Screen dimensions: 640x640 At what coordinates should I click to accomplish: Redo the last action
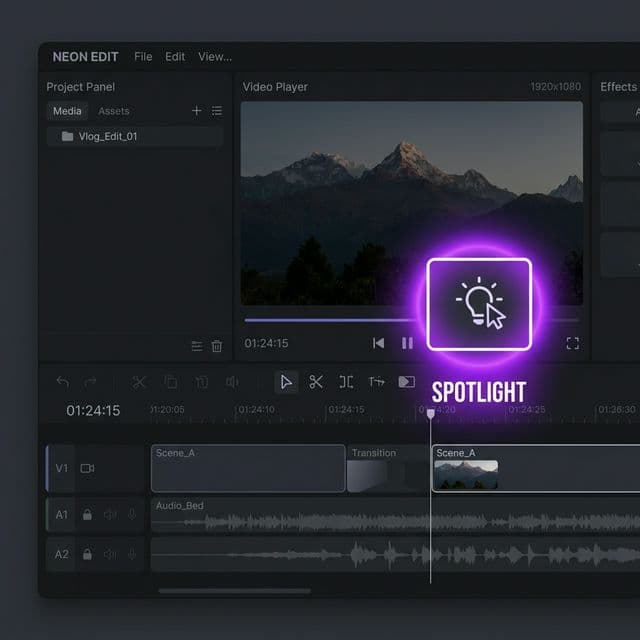[x=90, y=382]
